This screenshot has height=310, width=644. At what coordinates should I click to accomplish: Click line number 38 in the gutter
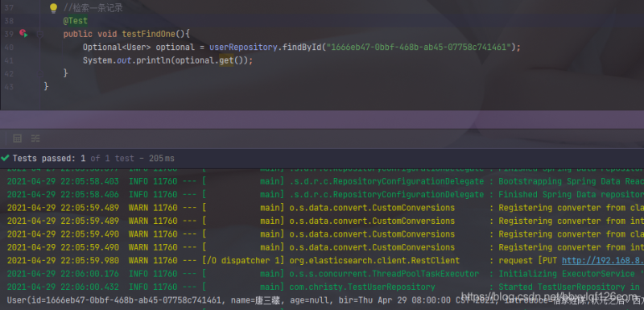tap(9, 21)
